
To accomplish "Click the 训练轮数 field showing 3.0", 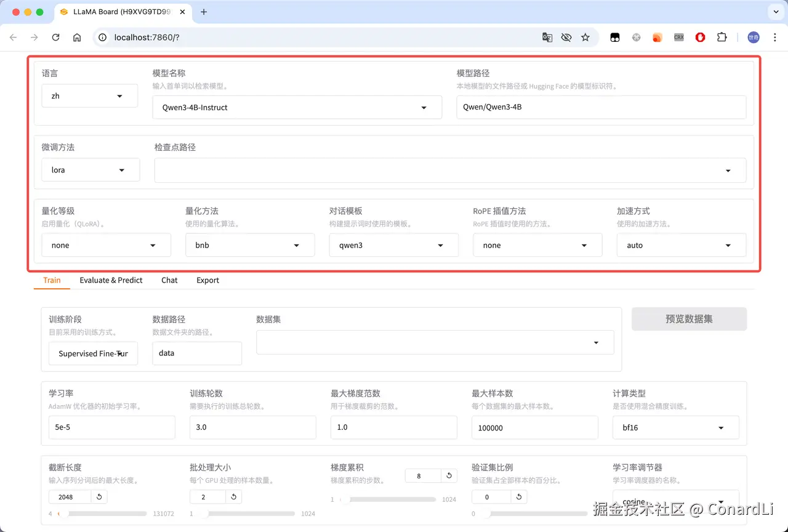I will coord(252,427).
